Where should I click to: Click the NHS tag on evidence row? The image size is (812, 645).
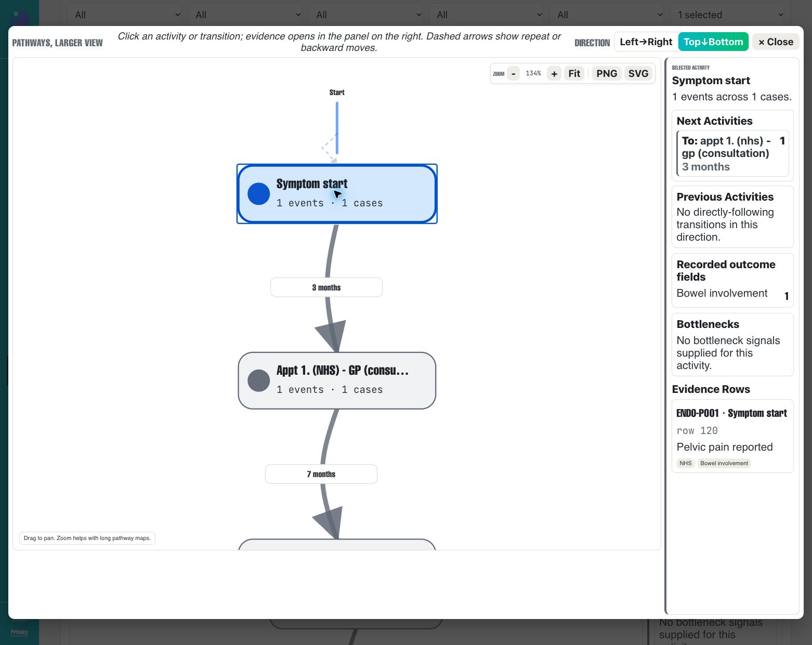click(686, 463)
